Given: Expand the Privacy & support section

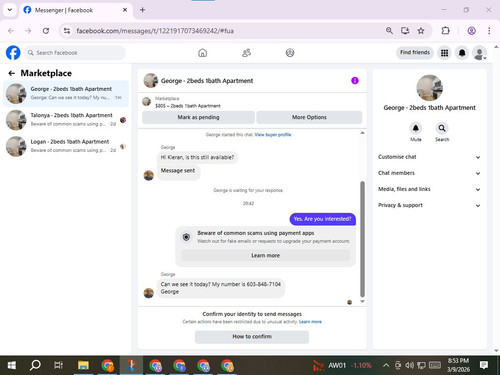Looking at the screenshot, I should pyautogui.click(x=429, y=205).
